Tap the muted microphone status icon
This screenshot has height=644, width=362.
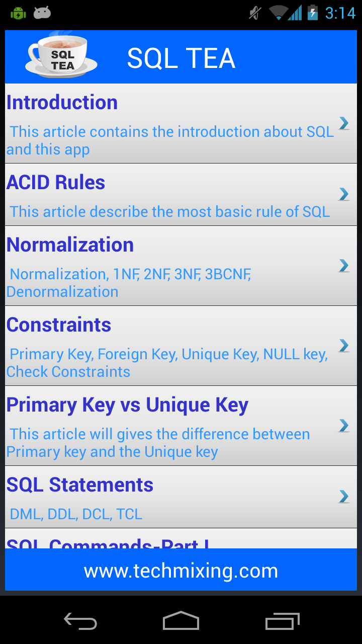click(255, 13)
